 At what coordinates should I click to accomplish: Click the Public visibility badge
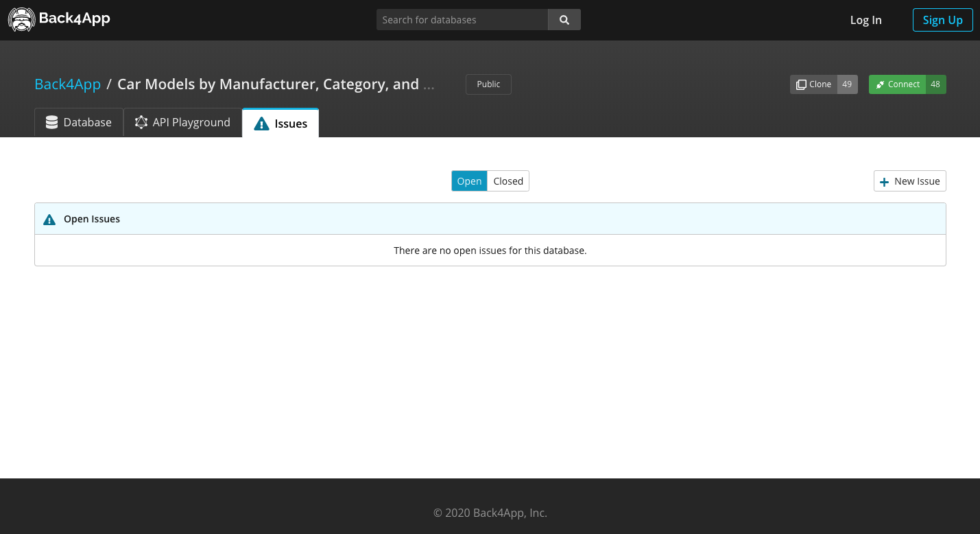point(488,84)
